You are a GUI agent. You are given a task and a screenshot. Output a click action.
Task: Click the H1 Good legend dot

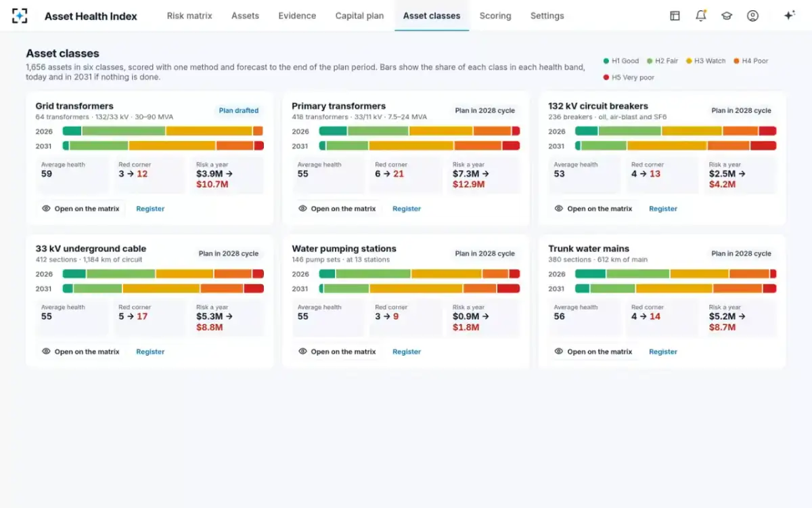pyautogui.click(x=606, y=61)
